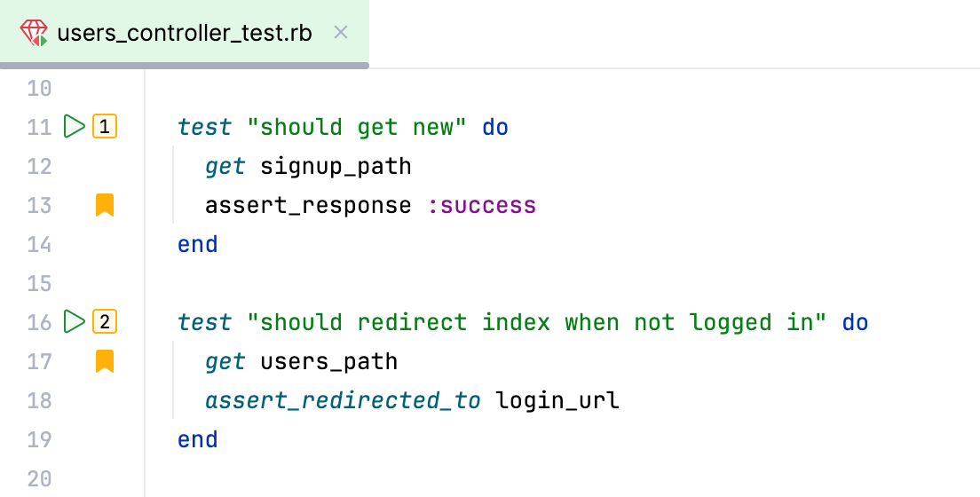The height and width of the screenshot is (497, 980).
Task: Click login_url on line 18
Action: point(557,400)
